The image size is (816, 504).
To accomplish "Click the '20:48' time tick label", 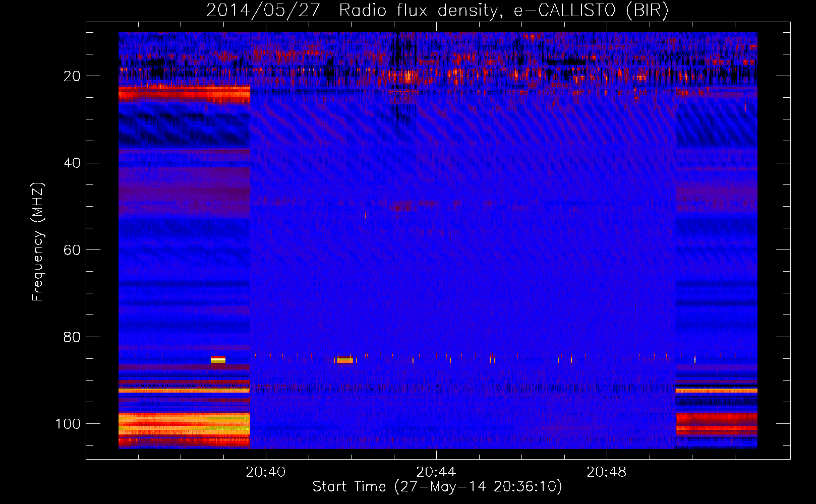I will pos(606,472).
